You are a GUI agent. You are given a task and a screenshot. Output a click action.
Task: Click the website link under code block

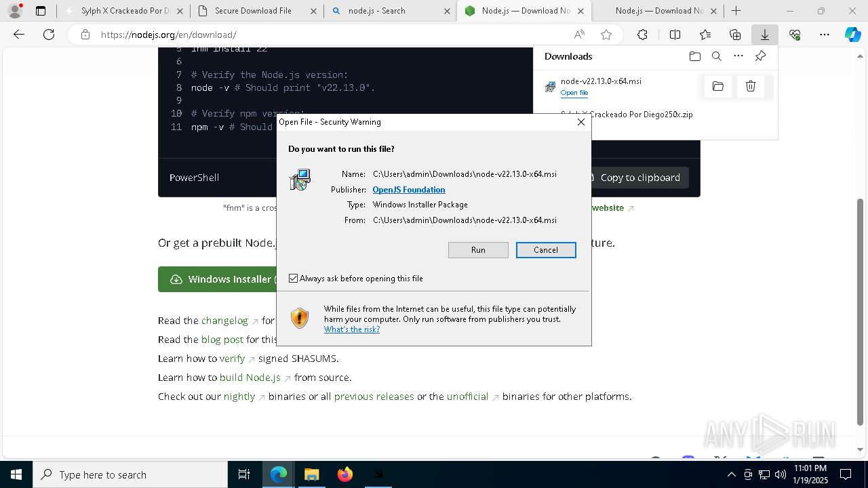[x=608, y=208]
